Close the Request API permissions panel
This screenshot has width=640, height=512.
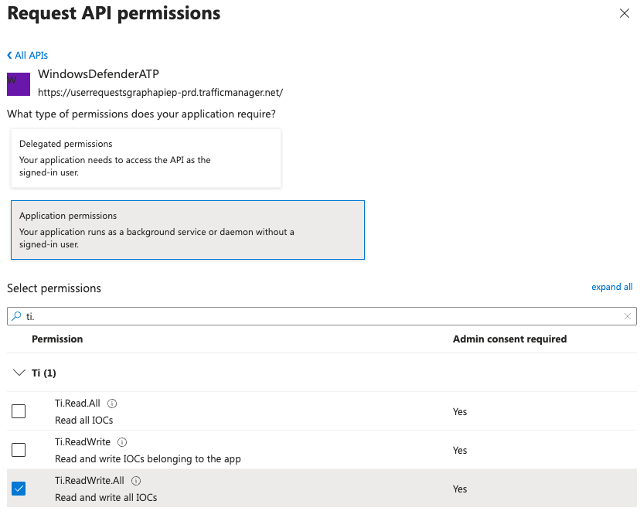point(624,13)
